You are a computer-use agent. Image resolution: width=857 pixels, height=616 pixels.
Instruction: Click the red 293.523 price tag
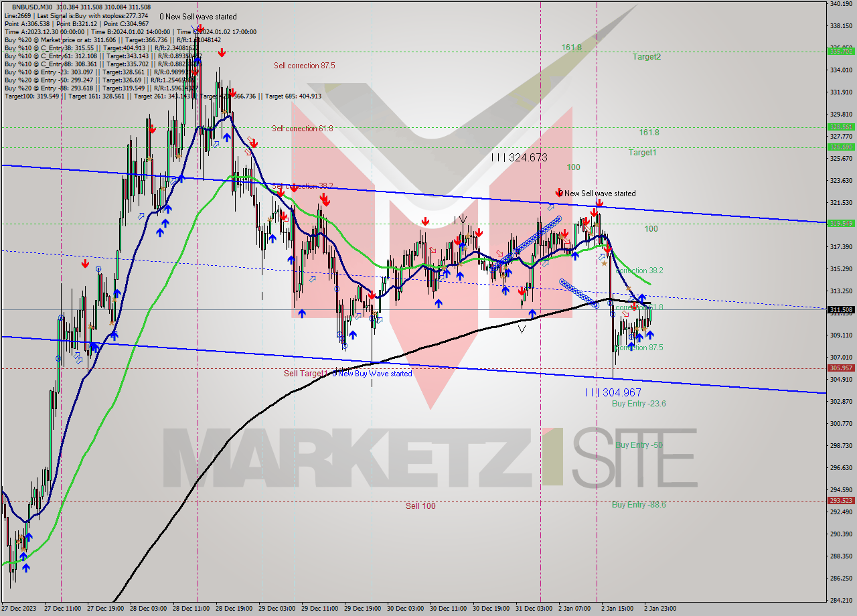tap(841, 501)
